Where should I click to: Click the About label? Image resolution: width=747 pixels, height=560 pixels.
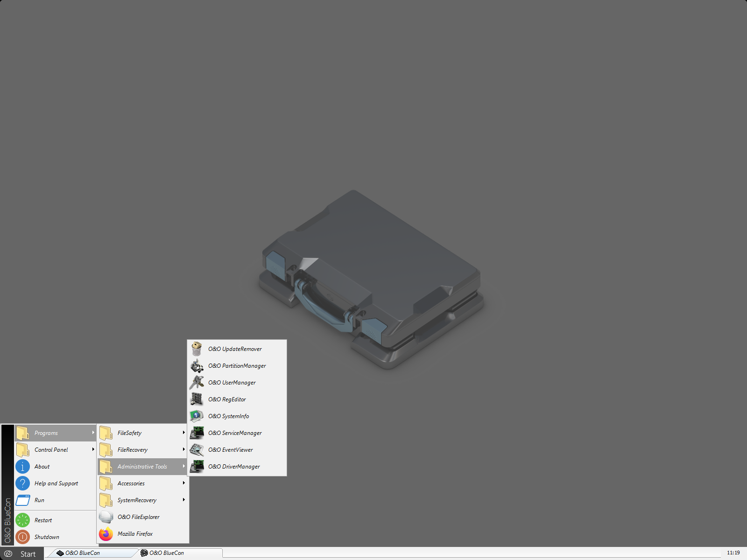pyautogui.click(x=42, y=467)
